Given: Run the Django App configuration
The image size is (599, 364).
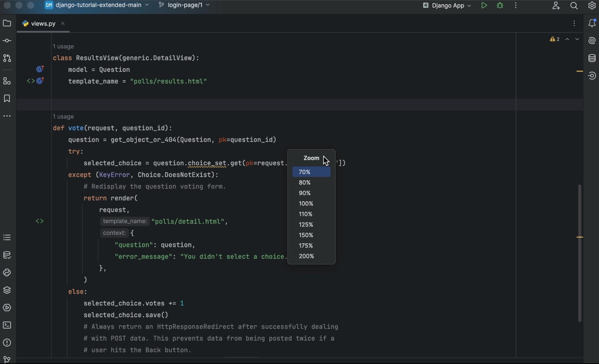Looking at the screenshot, I should (484, 5).
